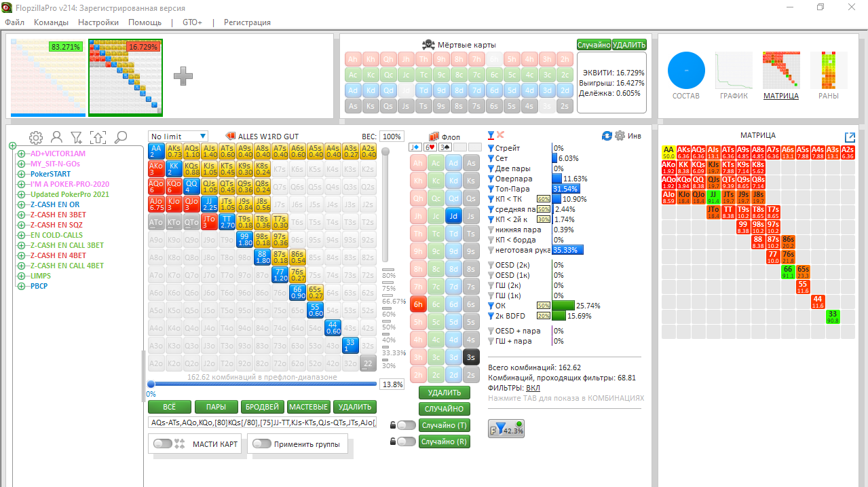Open the No limit game type dropdown

178,137
